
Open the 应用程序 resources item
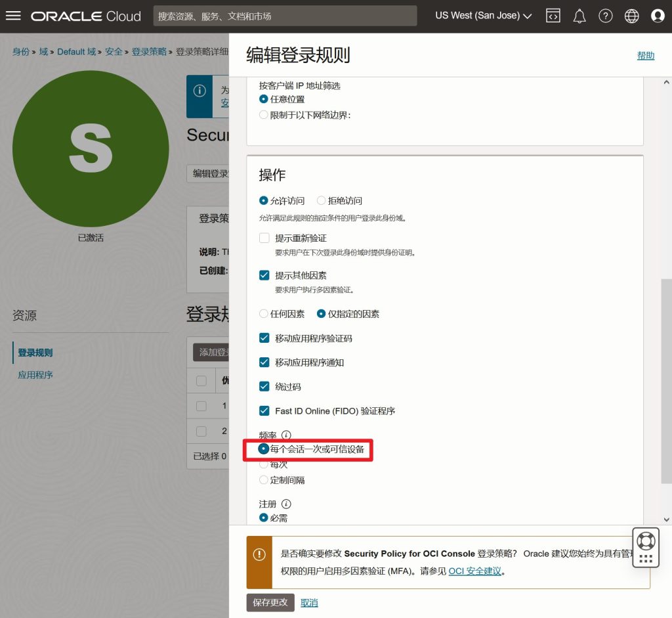(35, 375)
